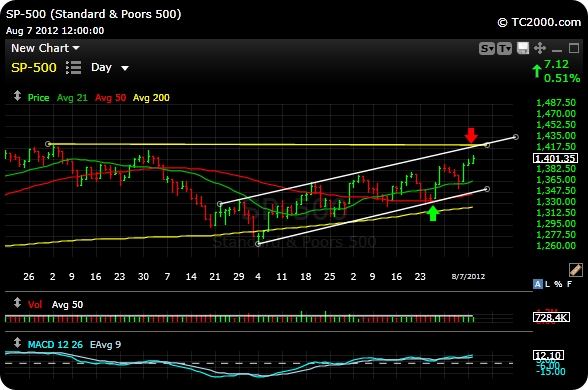The height and width of the screenshot is (390, 588).
Task: Click the -15.00 MACD scale label
Action: click(551, 372)
